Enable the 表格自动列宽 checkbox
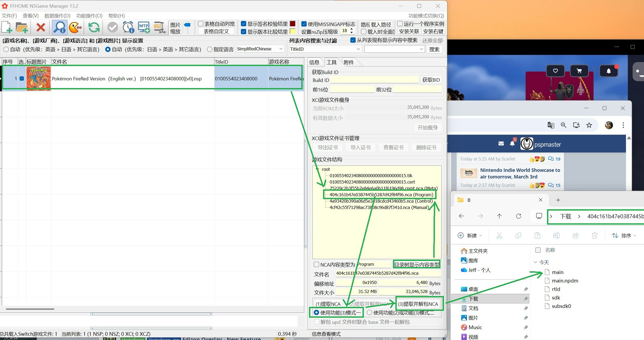 201,24
